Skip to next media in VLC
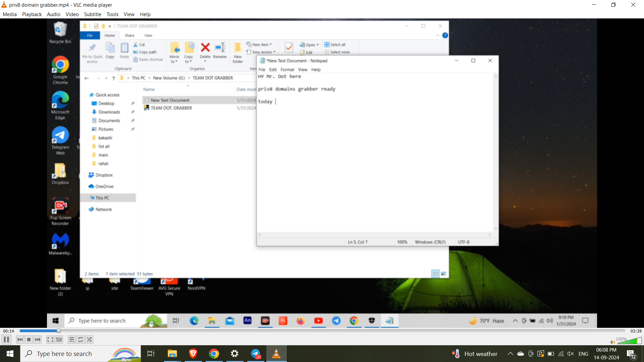This screenshot has width=644, height=362. click(x=38, y=340)
